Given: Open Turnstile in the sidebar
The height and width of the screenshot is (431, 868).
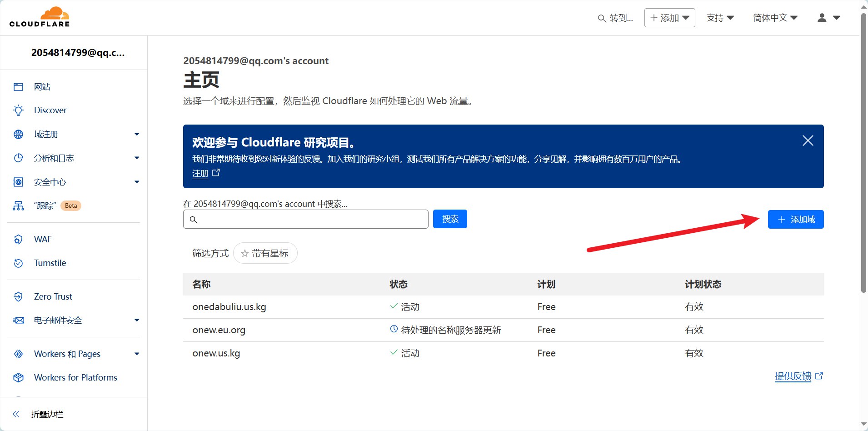Looking at the screenshot, I should pos(50,263).
